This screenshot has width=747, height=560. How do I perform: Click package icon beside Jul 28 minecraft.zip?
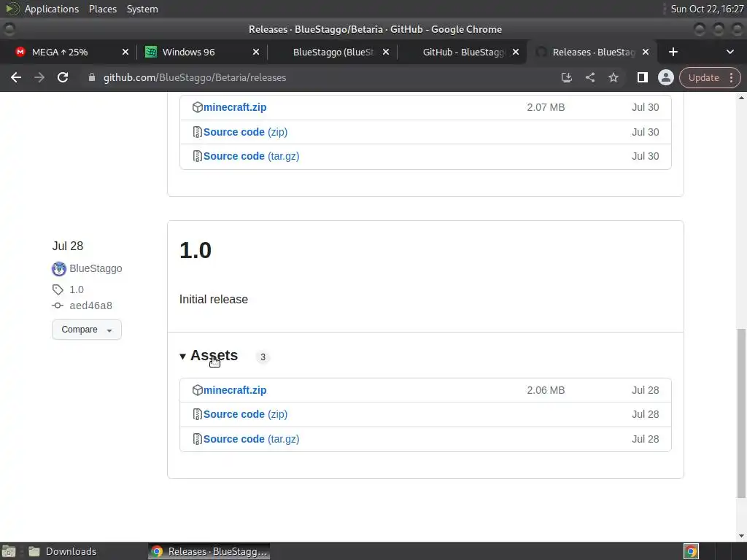[197, 390]
